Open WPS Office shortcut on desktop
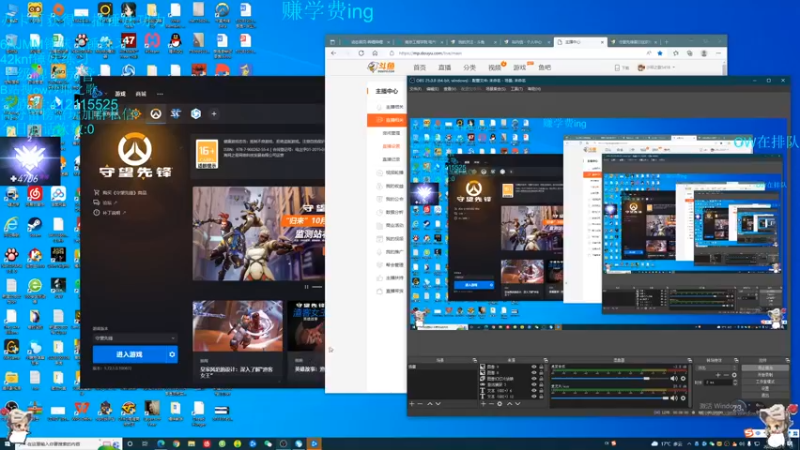The height and width of the screenshot is (450, 800). click(x=82, y=411)
